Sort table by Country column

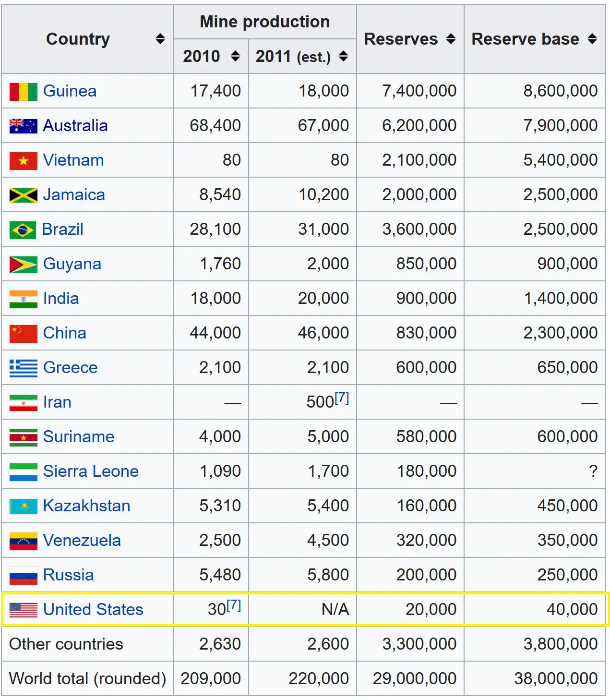coord(160,39)
